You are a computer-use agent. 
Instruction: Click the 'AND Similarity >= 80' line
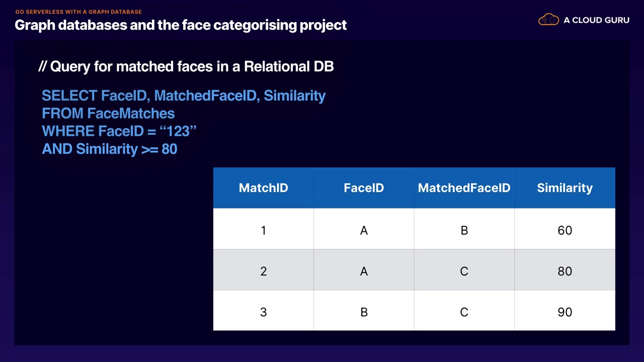point(110,149)
